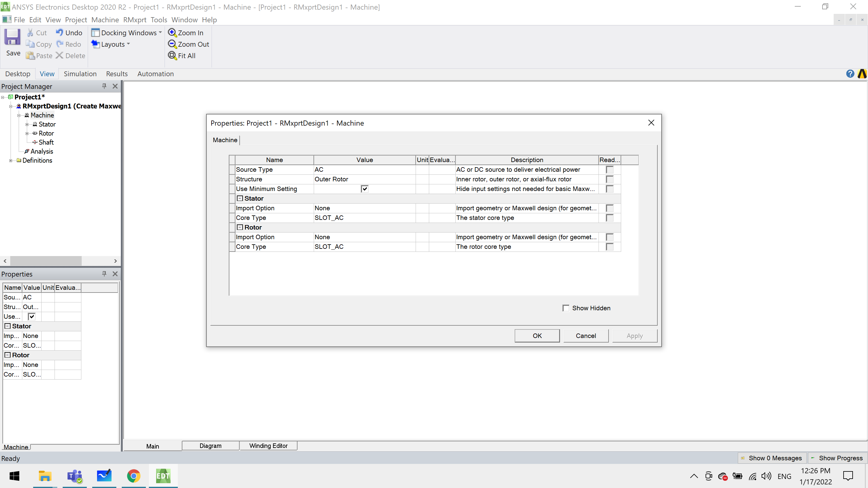Screen dimensions: 868x488
Task: Open the Tools menu
Action: tap(159, 20)
